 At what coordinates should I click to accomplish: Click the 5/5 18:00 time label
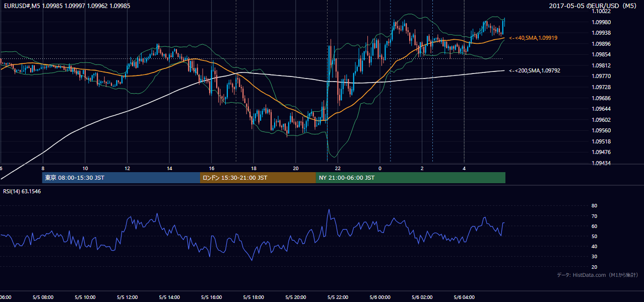click(253, 297)
